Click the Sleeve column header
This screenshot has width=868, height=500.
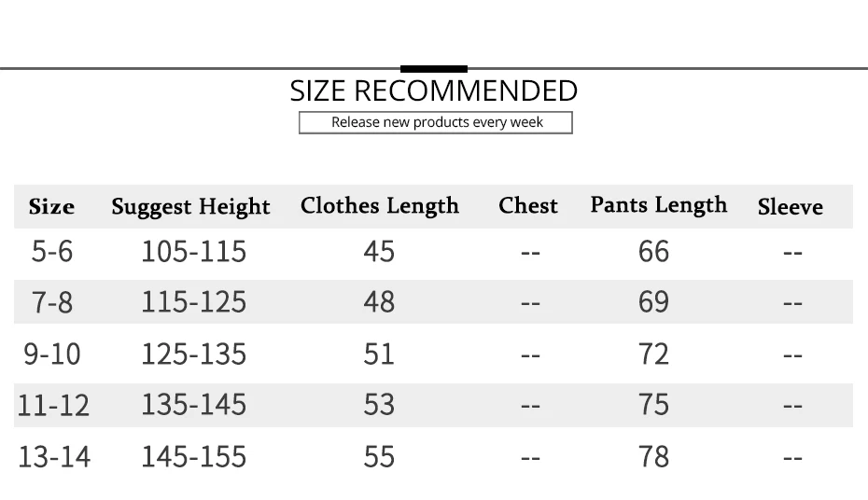[x=790, y=207]
